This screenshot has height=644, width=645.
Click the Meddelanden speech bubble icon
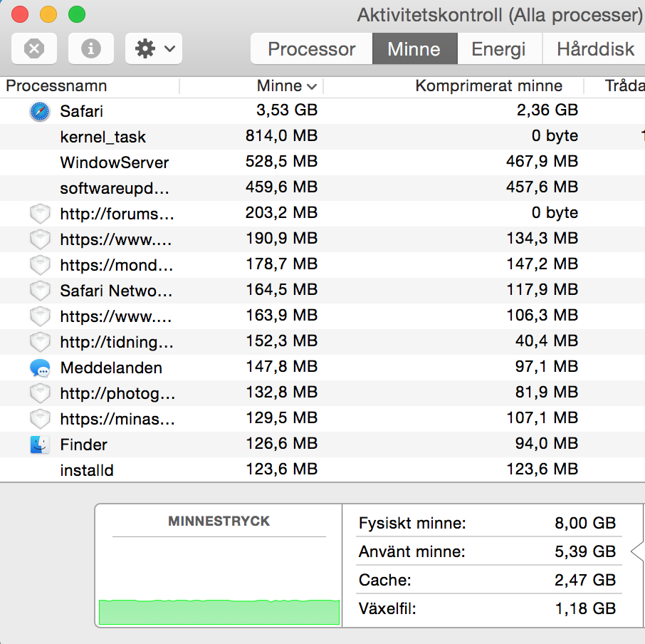click(x=40, y=368)
